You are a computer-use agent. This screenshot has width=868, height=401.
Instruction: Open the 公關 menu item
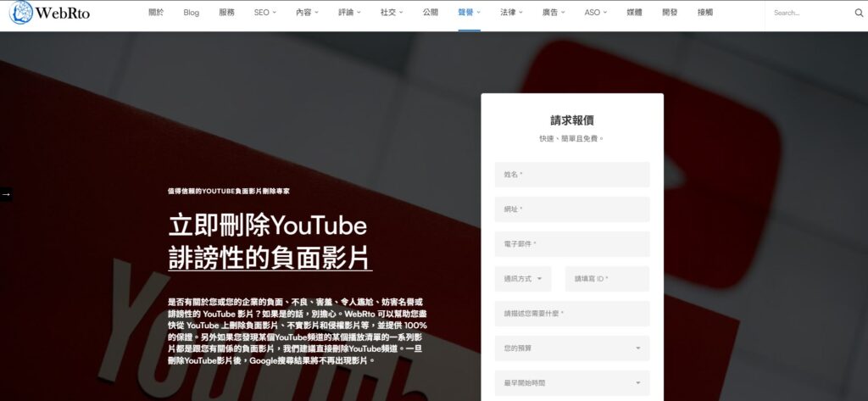point(430,12)
